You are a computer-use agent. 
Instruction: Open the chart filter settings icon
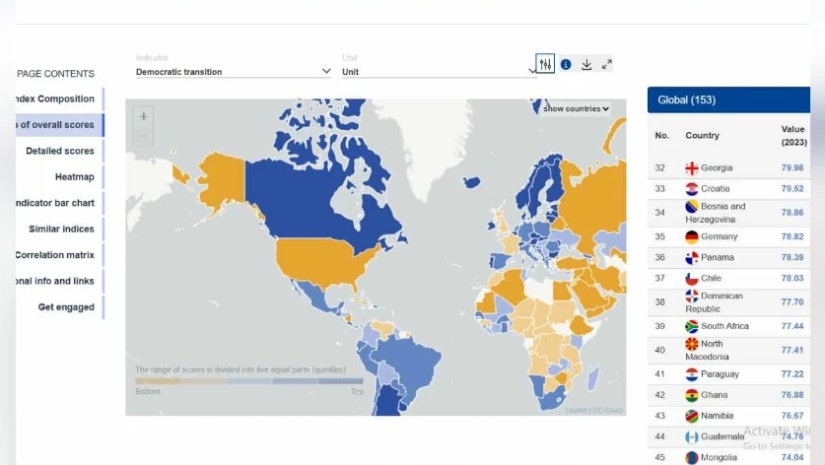click(x=545, y=64)
